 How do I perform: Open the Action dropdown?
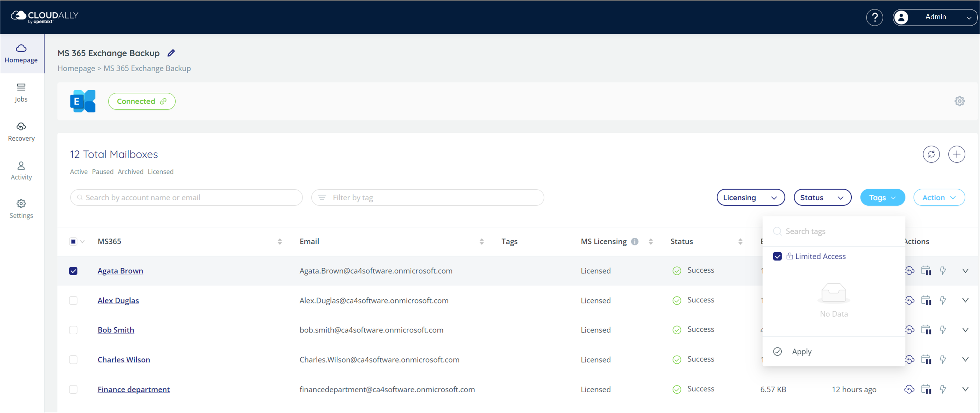coord(939,197)
